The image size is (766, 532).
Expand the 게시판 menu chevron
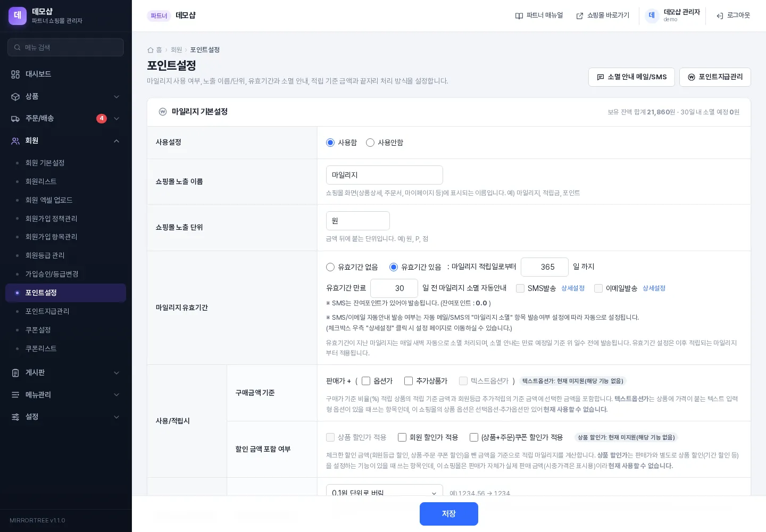[x=116, y=373]
